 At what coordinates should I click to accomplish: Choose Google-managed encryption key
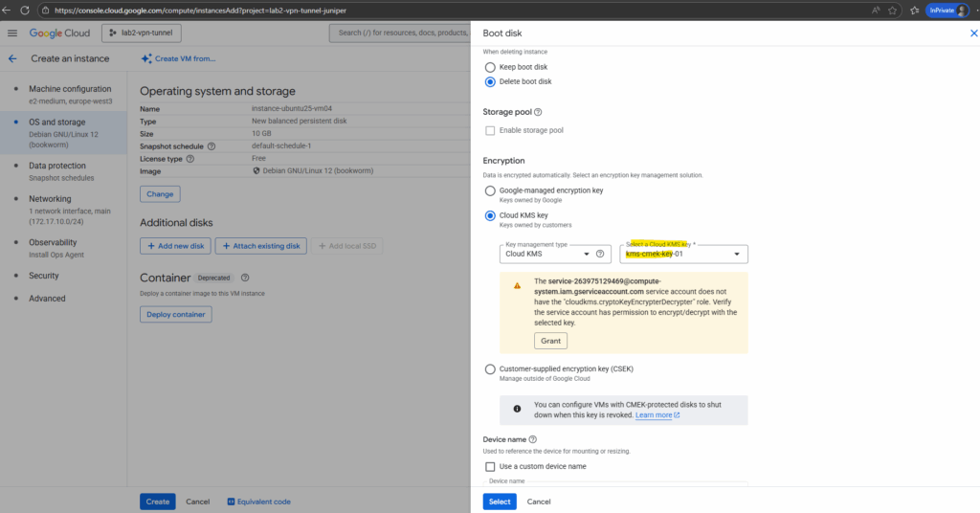(490, 190)
